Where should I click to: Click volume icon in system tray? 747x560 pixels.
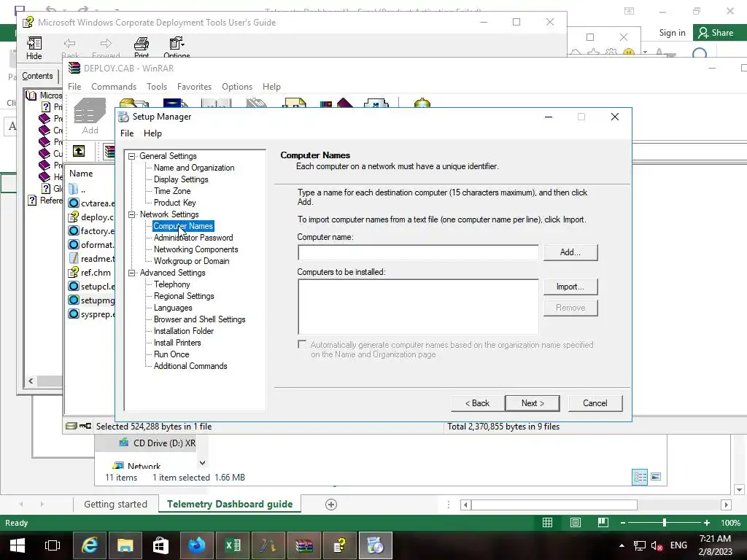657,546
